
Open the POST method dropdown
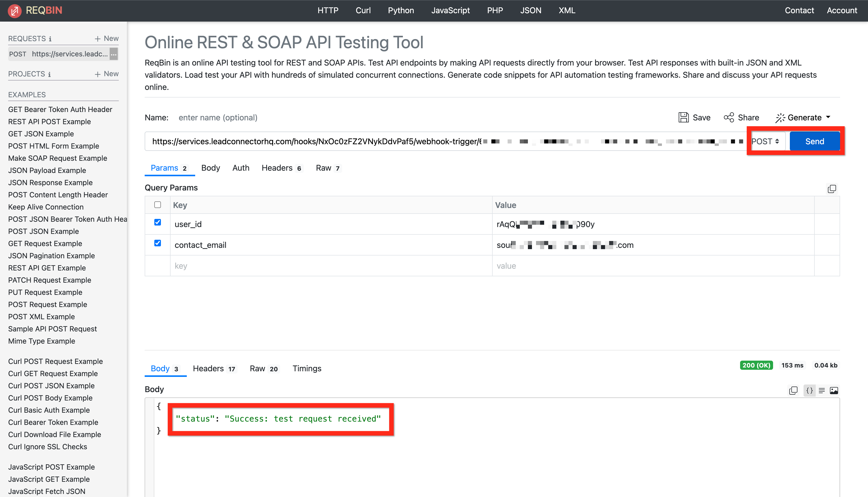click(766, 141)
